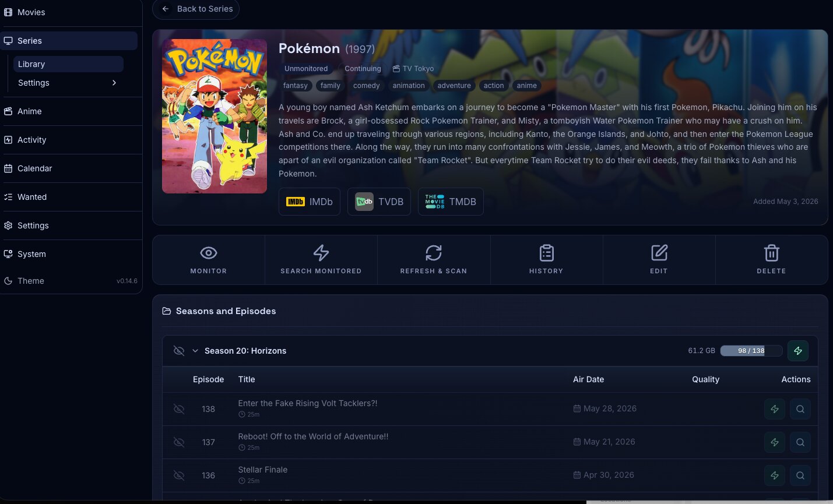This screenshot has width=833, height=504.
Task: Click title Reboot! Off to the World of Adventure!!
Action: click(313, 436)
